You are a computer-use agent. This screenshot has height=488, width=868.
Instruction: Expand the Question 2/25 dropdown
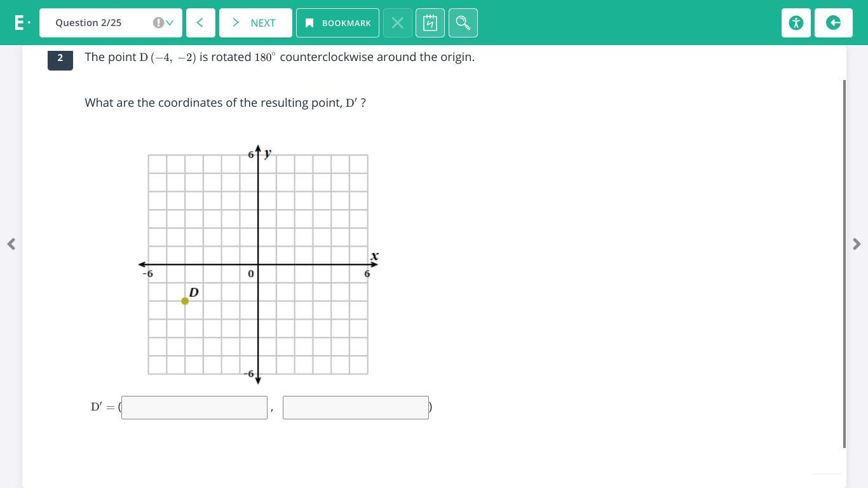coord(111,23)
